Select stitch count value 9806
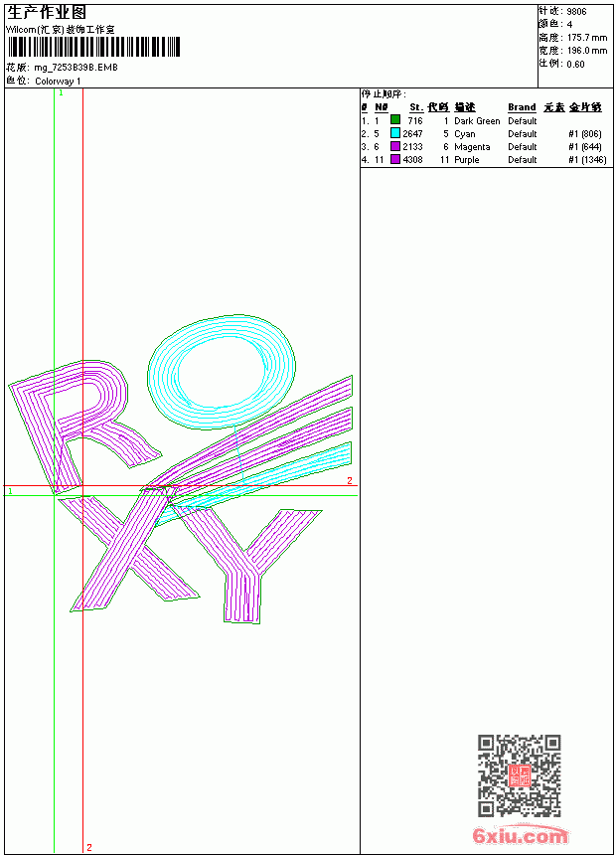Screen dimensions: 616x855 tap(576, 12)
